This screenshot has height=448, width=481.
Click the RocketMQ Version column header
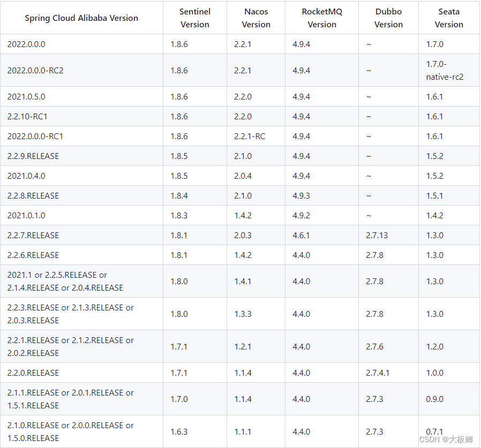coord(322,18)
